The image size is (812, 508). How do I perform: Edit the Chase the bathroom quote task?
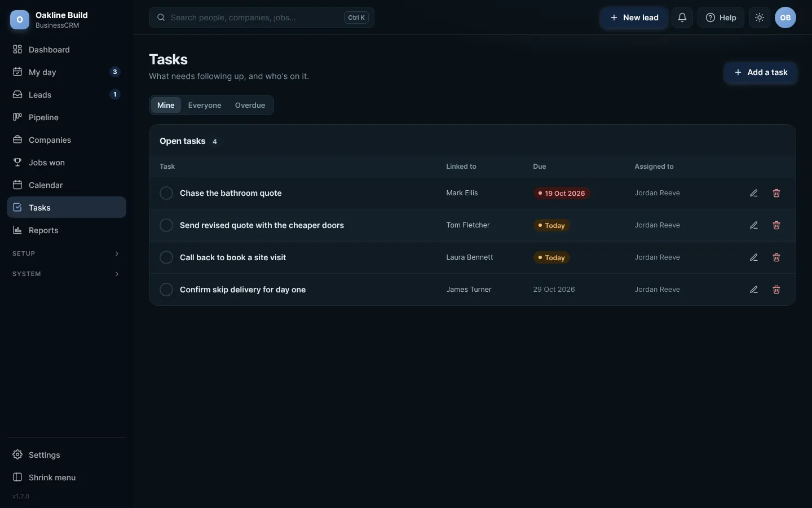pos(754,193)
